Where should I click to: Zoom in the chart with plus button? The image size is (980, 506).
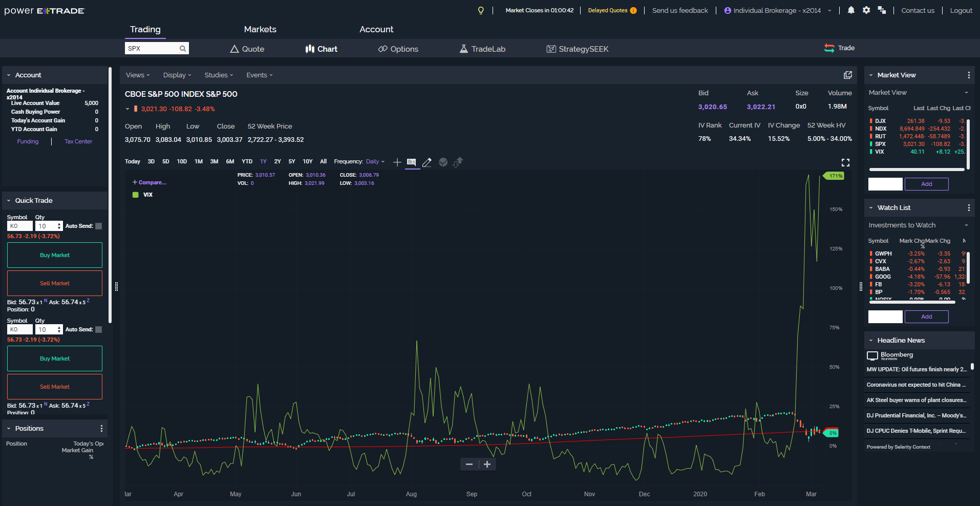pyautogui.click(x=487, y=465)
